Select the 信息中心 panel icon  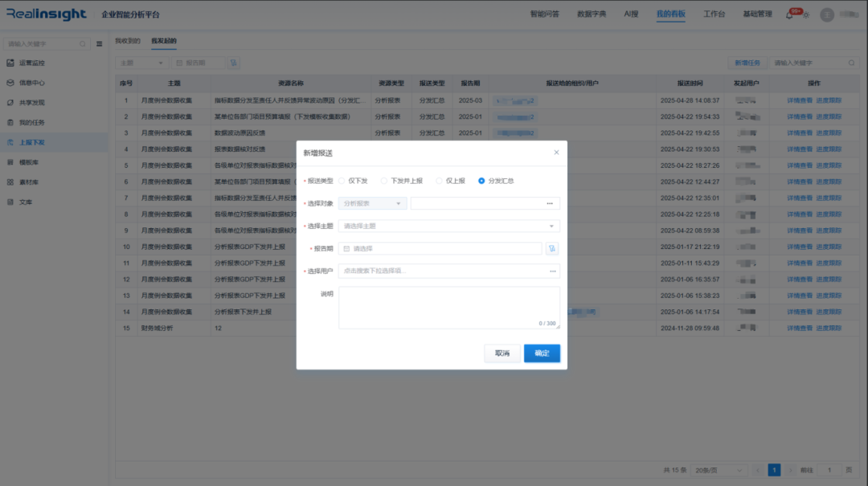[x=12, y=83]
